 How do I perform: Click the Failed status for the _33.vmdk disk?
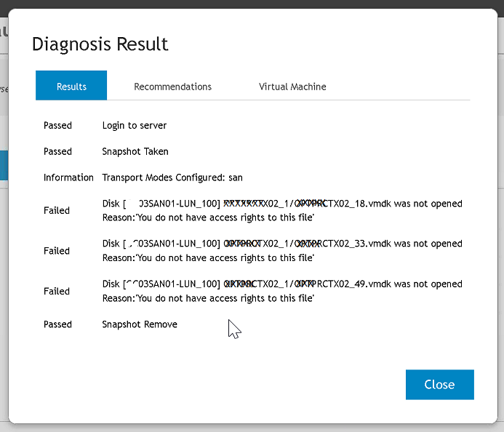(x=57, y=251)
